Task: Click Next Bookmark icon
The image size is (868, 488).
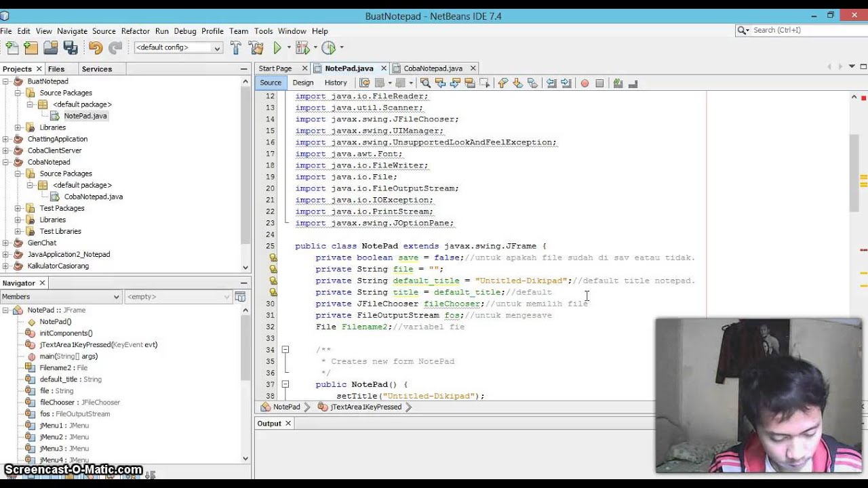Action: (x=517, y=83)
